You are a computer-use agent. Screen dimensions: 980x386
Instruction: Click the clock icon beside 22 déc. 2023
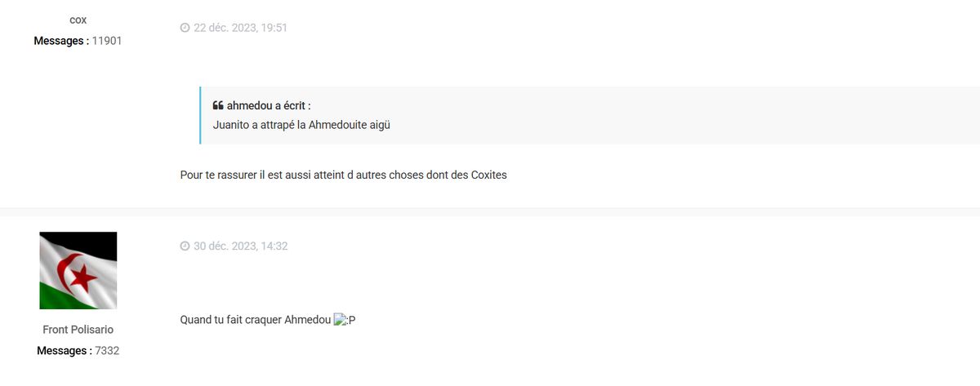point(185,28)
